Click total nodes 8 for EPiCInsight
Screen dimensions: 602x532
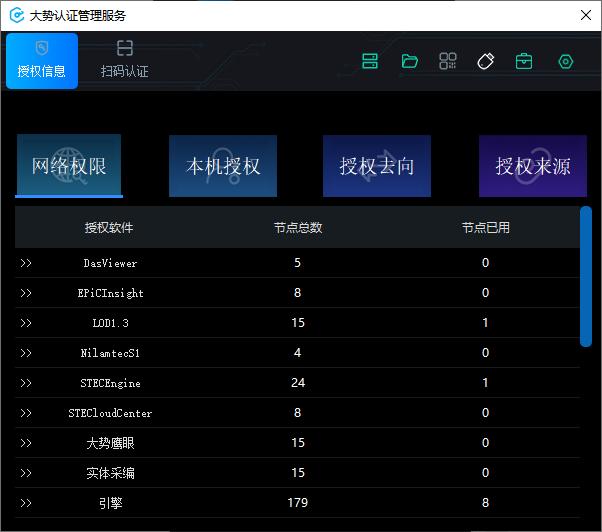pyautogui.click(x=298, y=293)
